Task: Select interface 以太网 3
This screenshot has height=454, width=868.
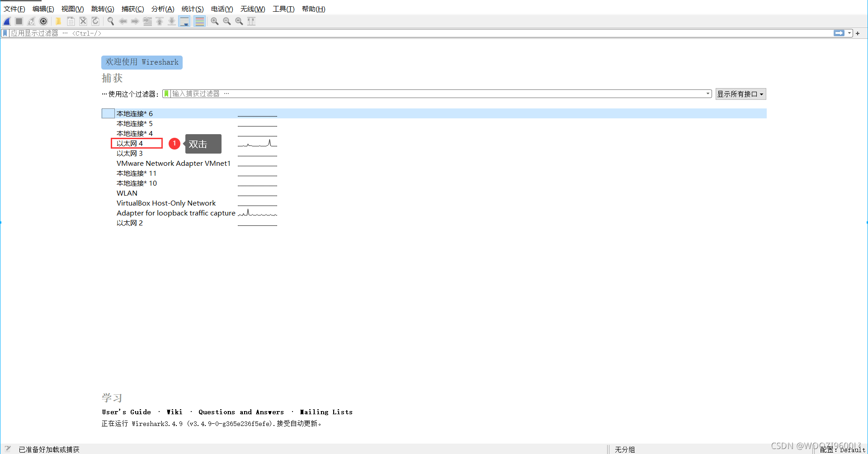Action: click(130, 153)
